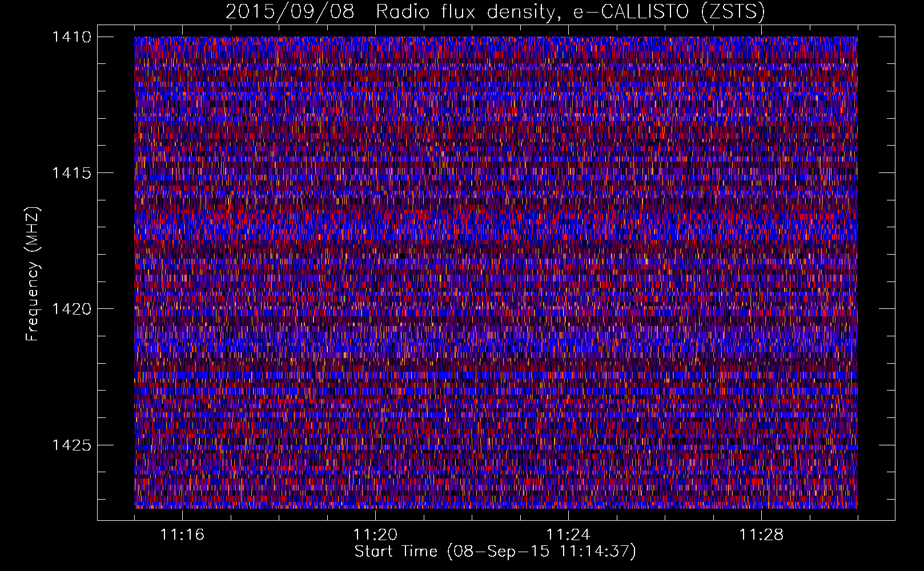Select the 1415 frequency axis label
This screenshot has height=571, width=924.
(x=71, y=173)
